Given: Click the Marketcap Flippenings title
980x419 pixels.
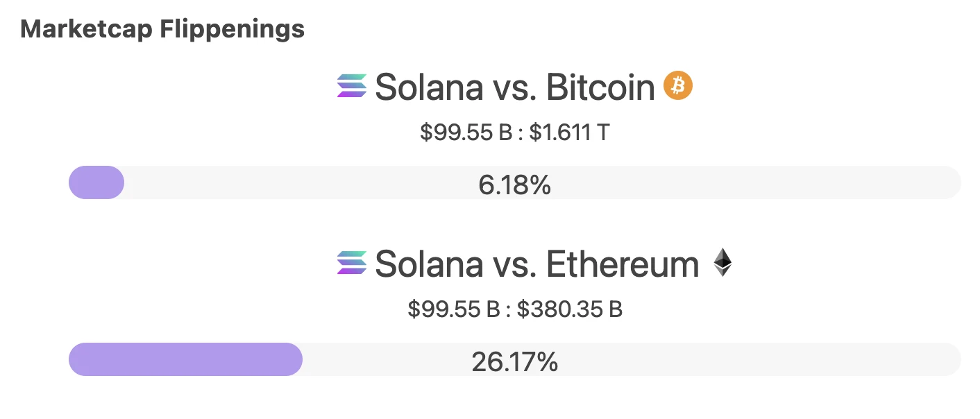Looking at the screenshot, I should click(x=162, y=28).
